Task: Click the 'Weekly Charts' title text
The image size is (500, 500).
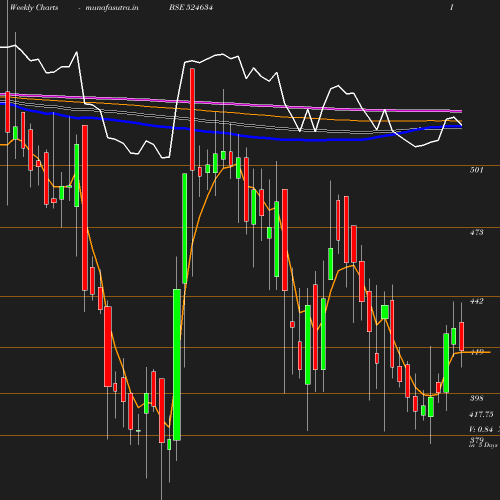Action: [x=34, y=7]
